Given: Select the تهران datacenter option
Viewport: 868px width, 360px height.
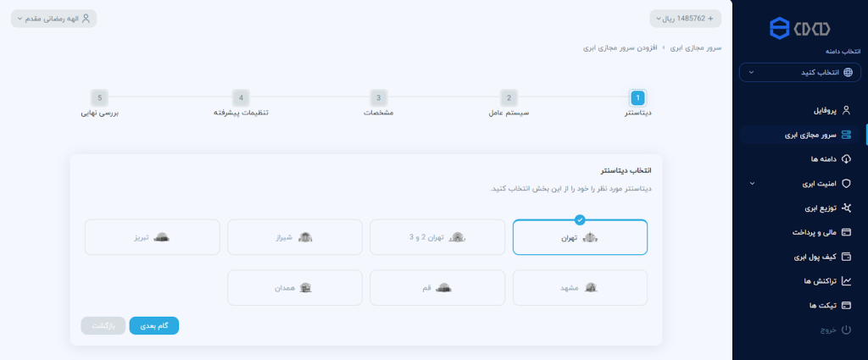Looking at the screenshot, I should [x=580, y=238].
